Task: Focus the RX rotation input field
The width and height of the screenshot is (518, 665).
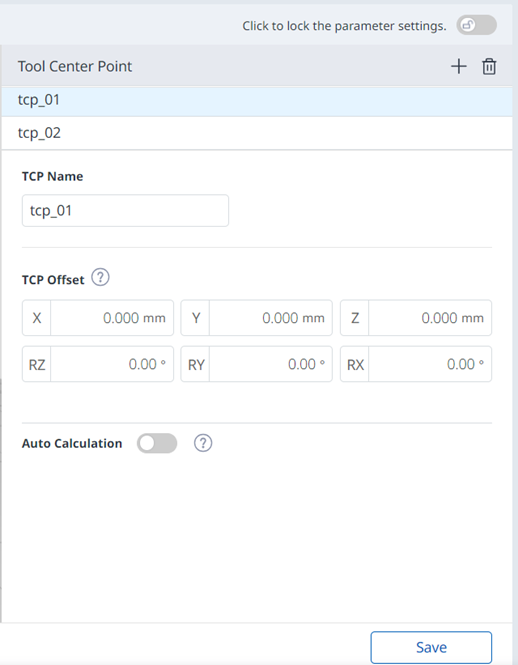Action: (430, 364)
